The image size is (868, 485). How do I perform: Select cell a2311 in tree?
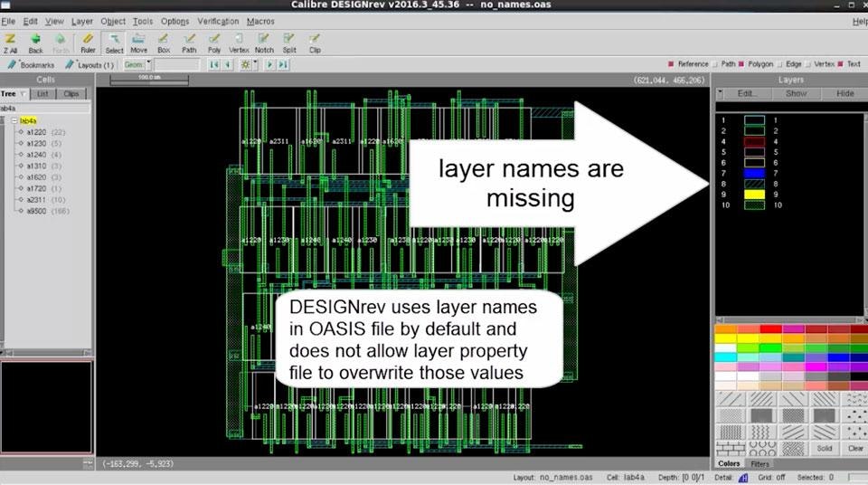(x=36, y=200)
